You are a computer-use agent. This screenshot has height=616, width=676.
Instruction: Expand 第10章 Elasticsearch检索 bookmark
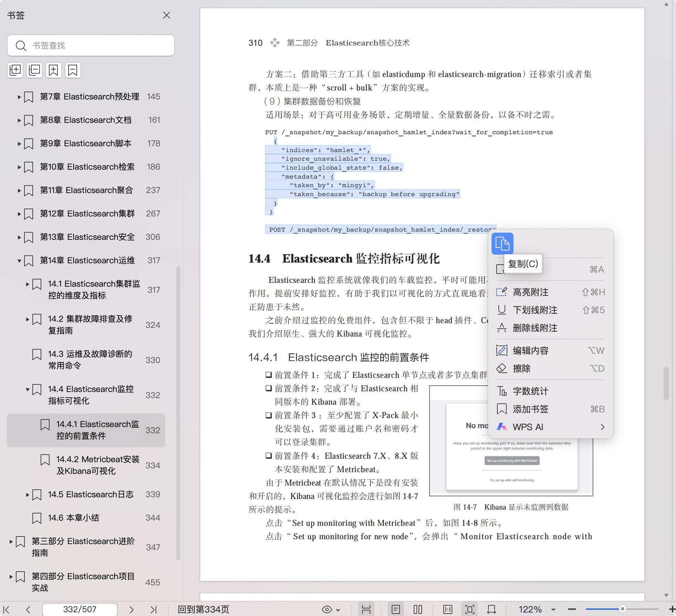(19, 167)
